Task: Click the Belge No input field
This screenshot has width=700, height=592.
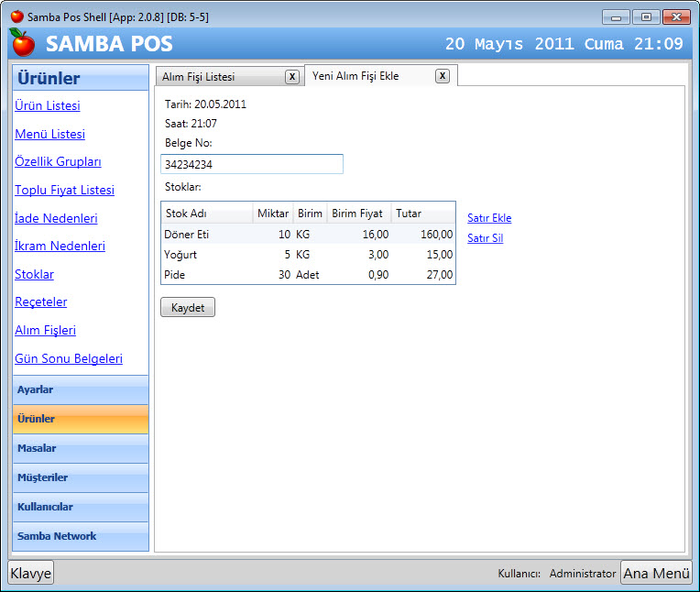Action: click(252, 164)
